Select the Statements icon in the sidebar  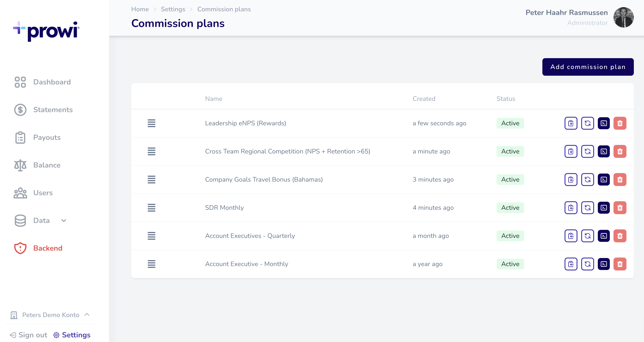coord(20,110)
